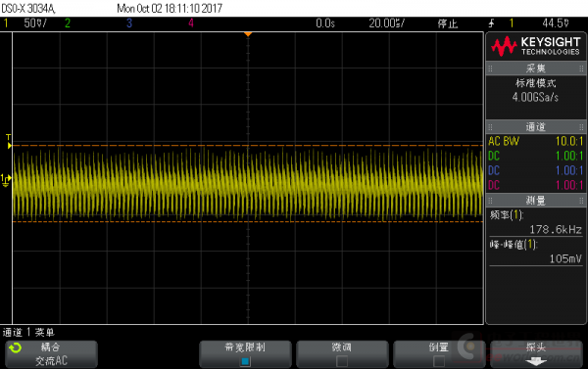Click the orange trigger time reference marker
The height and width of the screenshot is (369, 588).
[x=248, y=34]
